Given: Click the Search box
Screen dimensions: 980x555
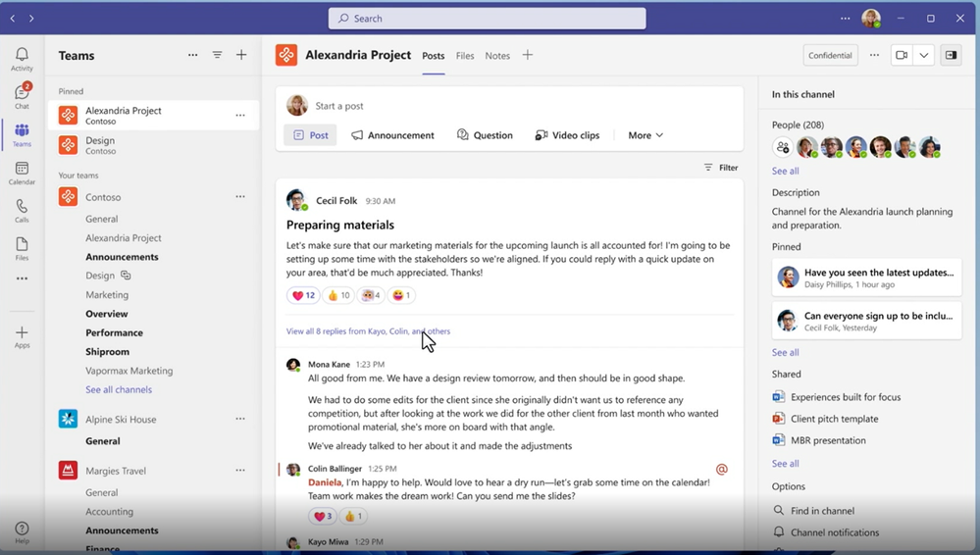Looking at the screenshot, I should point(487,18).
